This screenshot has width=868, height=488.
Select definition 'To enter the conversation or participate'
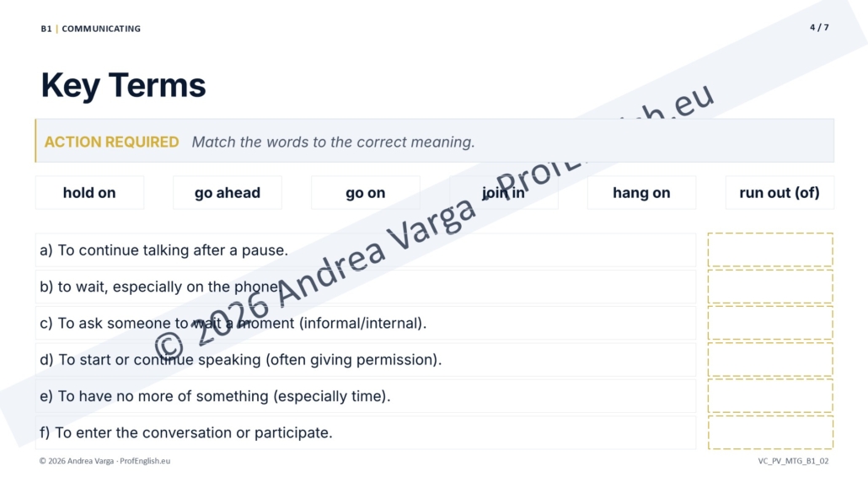(x=366, y=432)
